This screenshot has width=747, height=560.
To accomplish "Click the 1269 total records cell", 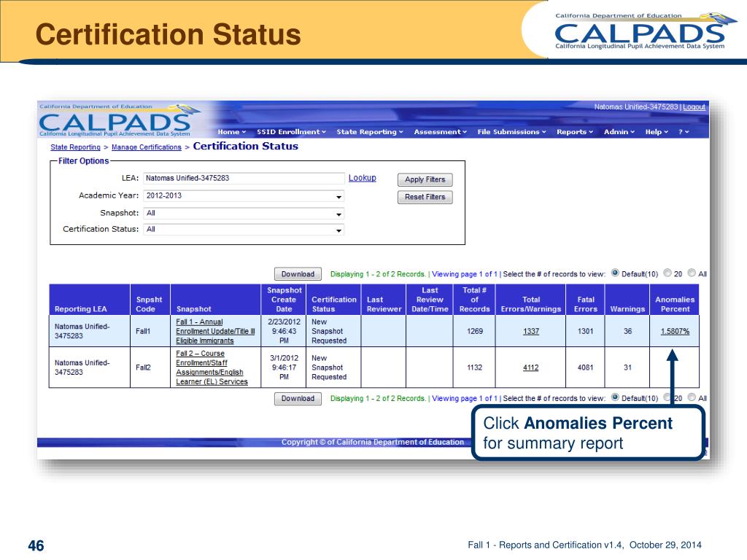I will (x=474, y=332).
